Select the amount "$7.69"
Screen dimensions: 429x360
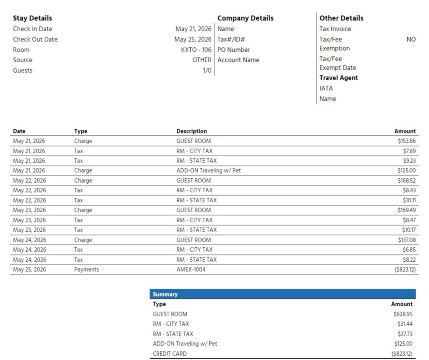tap(409, 151)
